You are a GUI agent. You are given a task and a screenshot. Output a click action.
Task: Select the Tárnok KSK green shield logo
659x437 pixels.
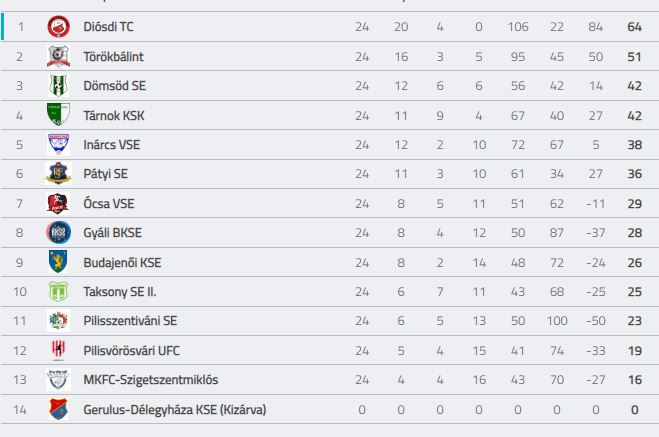(x=58, y=114)
